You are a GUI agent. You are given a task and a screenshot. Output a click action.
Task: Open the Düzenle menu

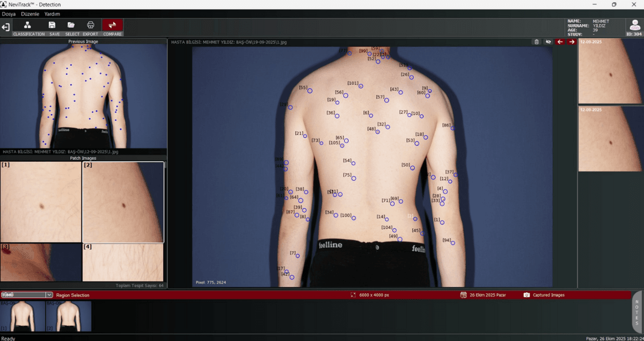pyautogui.click(x=30, y=14)
